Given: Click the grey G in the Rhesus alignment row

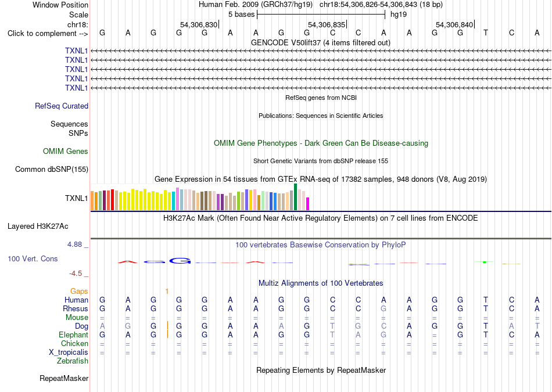Looking at the screenshot, I should click(383, 308).
